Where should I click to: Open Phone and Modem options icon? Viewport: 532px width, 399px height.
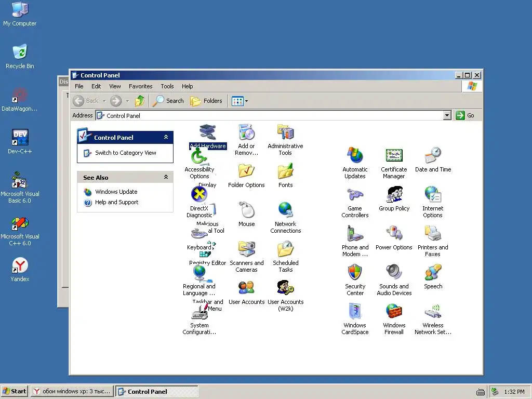(355, 234)
